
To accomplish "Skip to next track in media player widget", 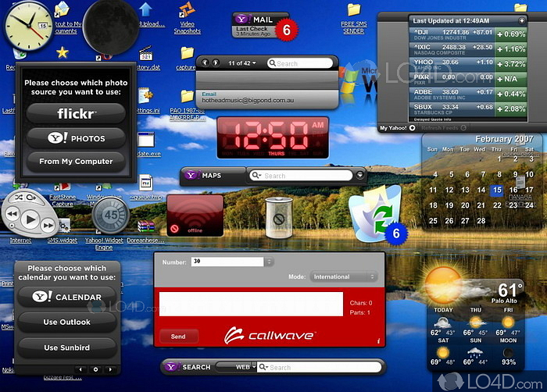I will [x=48, y=226].
